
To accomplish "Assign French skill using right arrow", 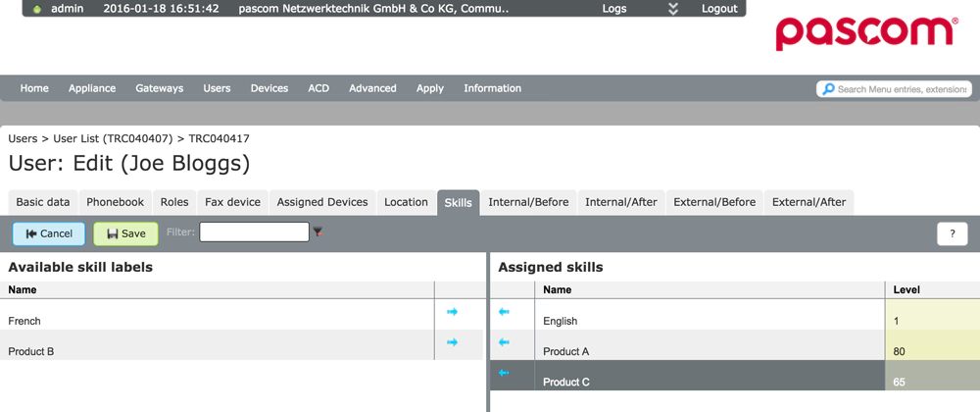I will [452, 312].
